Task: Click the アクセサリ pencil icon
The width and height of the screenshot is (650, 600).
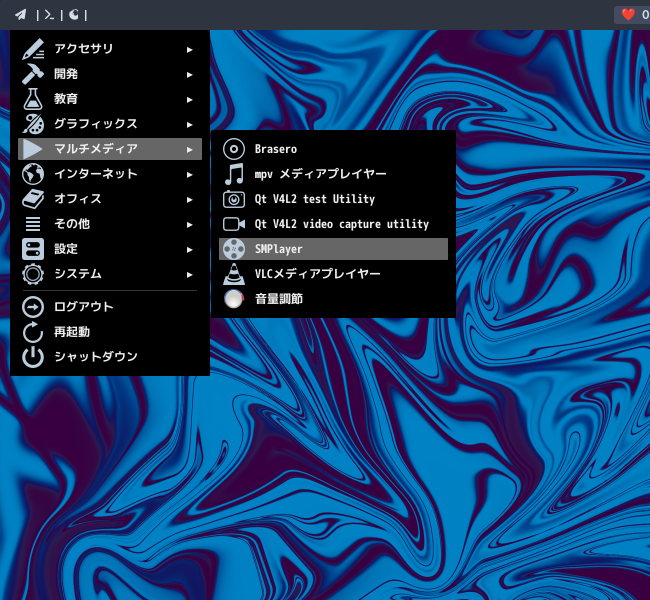Action: pos(33,49)
